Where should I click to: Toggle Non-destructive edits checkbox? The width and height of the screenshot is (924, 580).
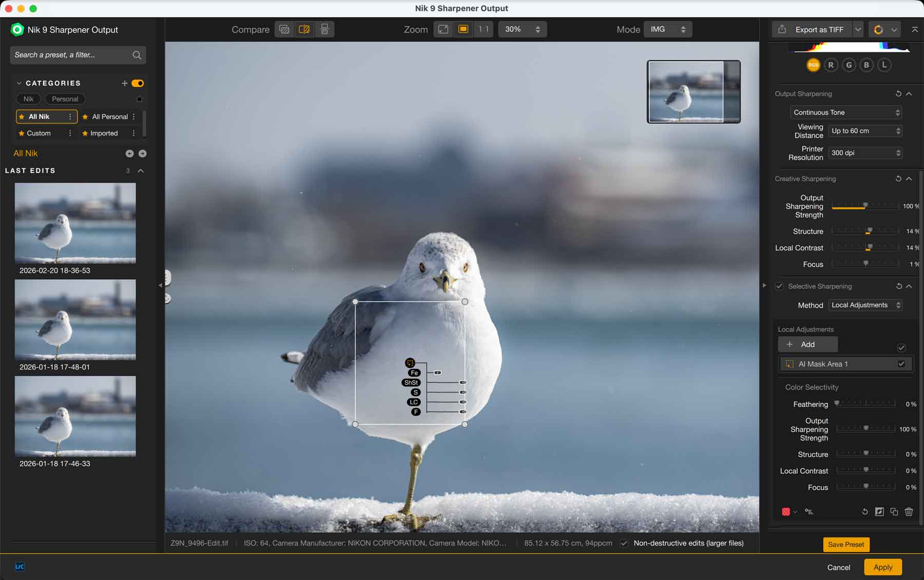624,543
